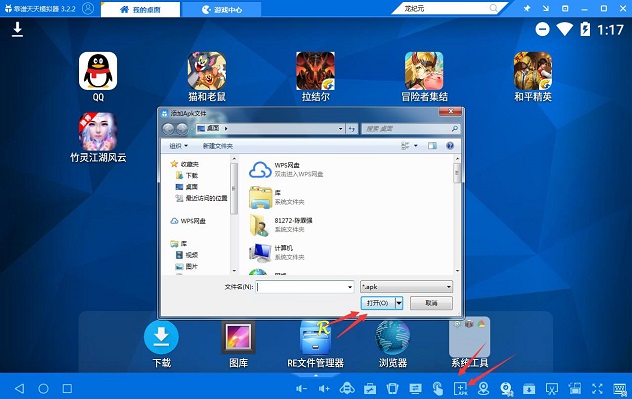Lower emulator volume with speaker-minus icon

tap(301, 389)
